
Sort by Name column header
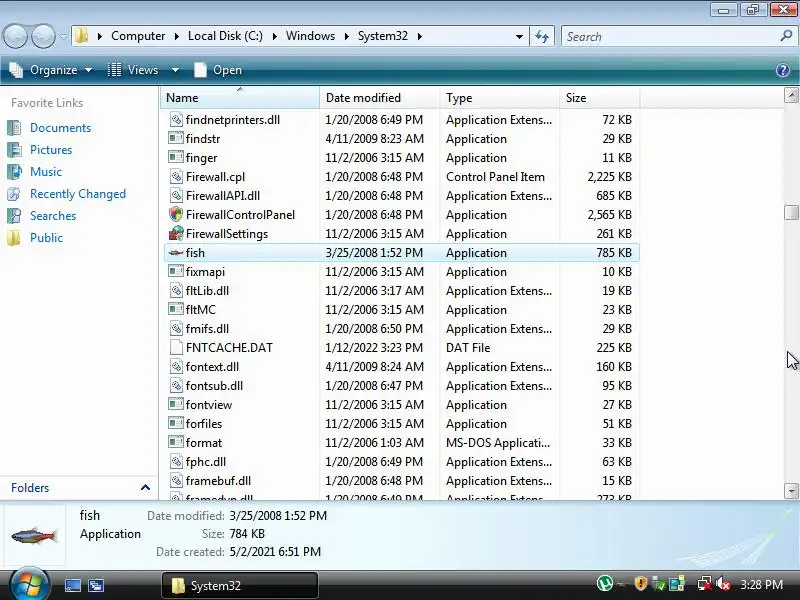tap(240, 98)
